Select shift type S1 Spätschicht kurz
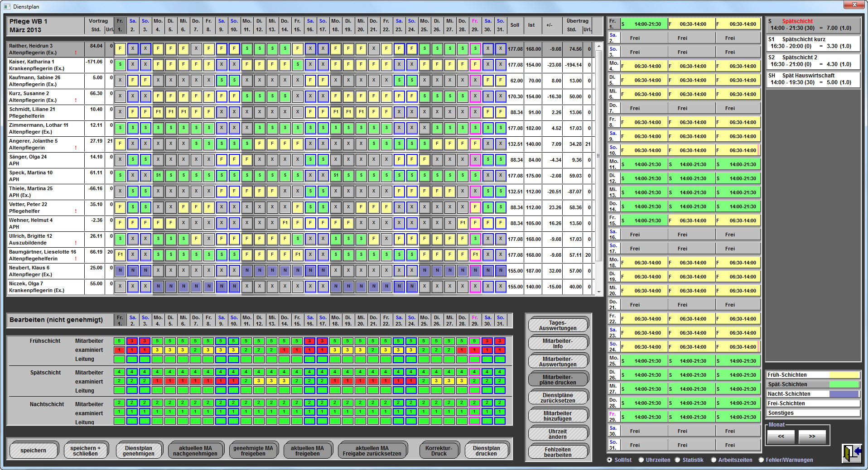Screen dimensions: 868x470 coord(813,43)
